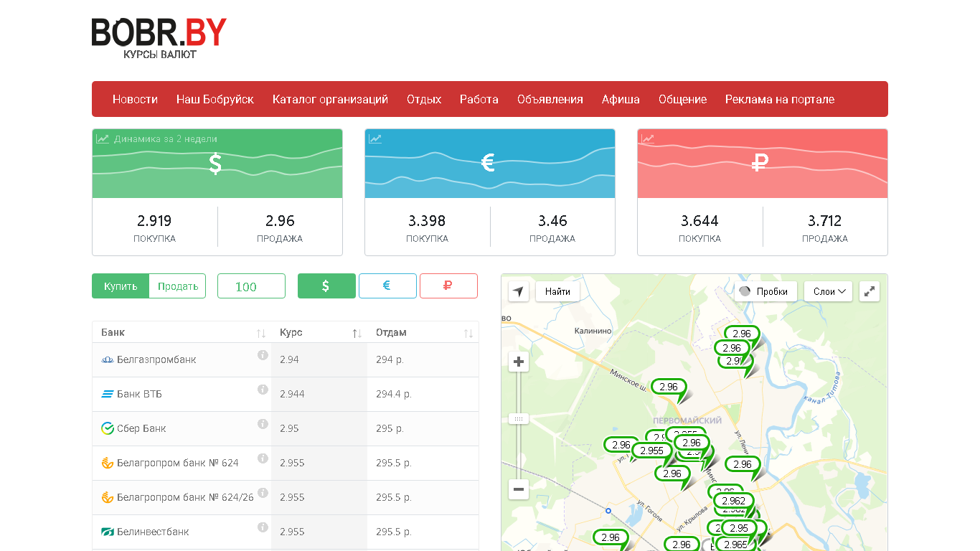Click the Банк ВТБ logo icon
Screen dimensions: 980x551
pos(108,394)
